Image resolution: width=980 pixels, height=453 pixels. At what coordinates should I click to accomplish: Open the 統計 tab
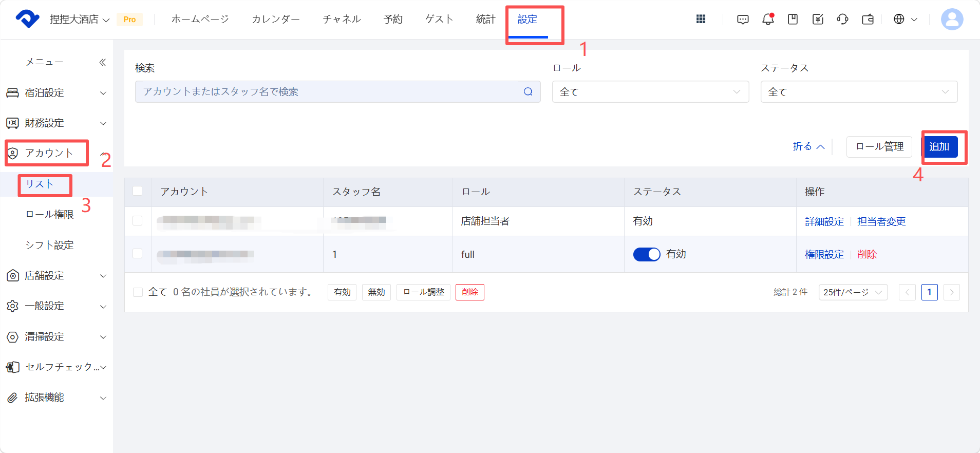tap(486, 19)
